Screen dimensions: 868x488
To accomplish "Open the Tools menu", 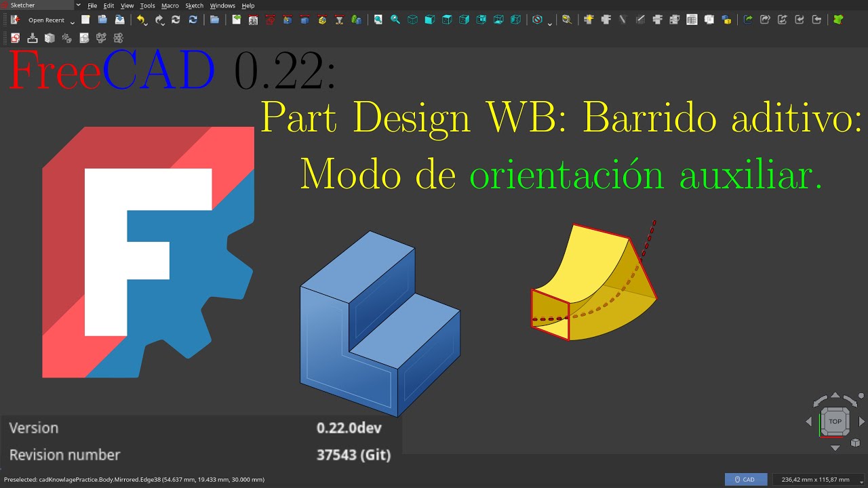I will coord(147,5).
